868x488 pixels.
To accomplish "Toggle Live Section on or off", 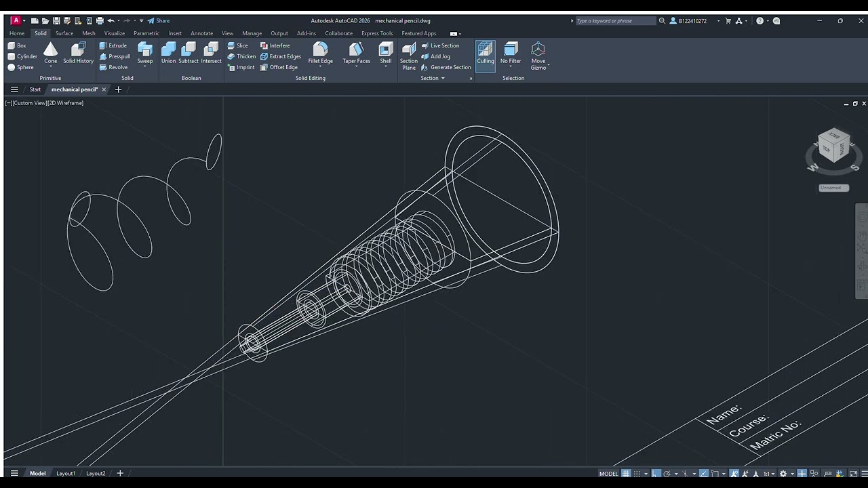I will click(440, 45).
